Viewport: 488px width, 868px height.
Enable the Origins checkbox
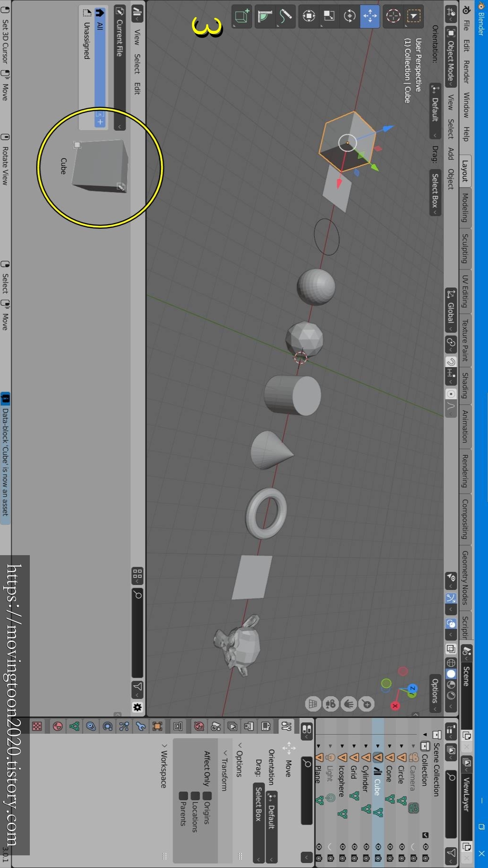click(x=207, y=796)
